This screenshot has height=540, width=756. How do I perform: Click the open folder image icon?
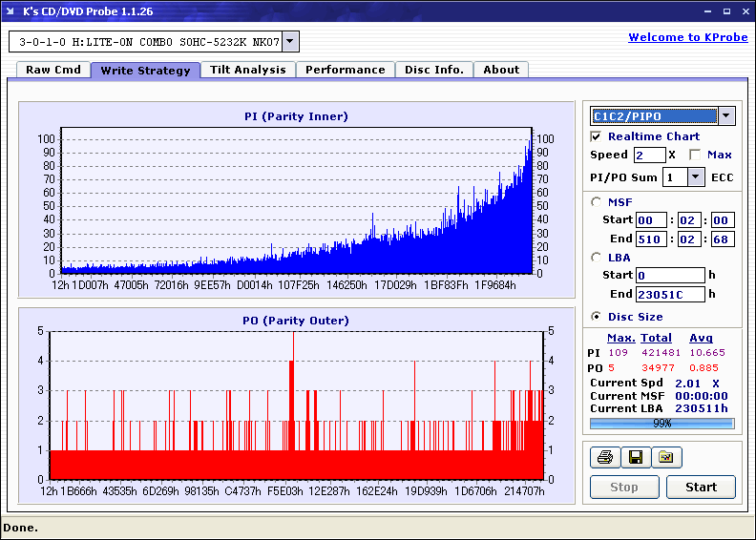[x=666, y=458]
